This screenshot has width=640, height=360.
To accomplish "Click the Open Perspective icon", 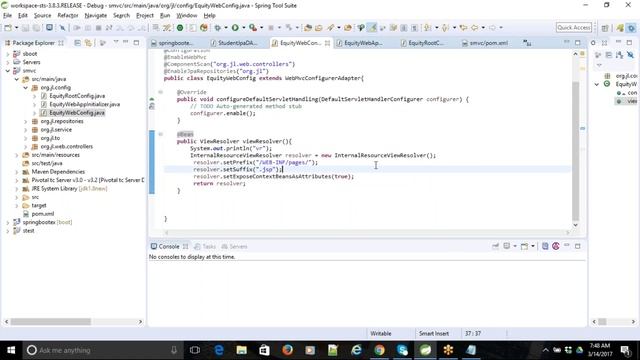I will click(605, 28).
